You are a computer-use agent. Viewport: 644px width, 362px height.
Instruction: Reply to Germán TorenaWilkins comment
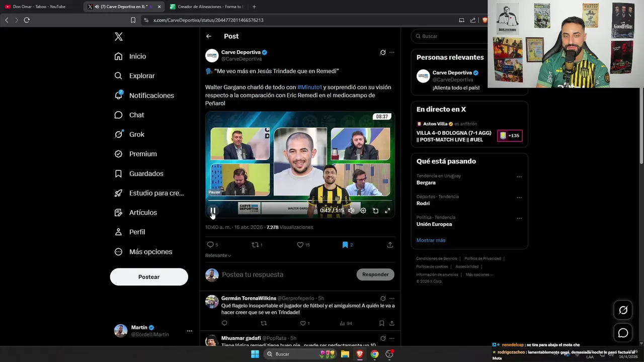[224, 323]
